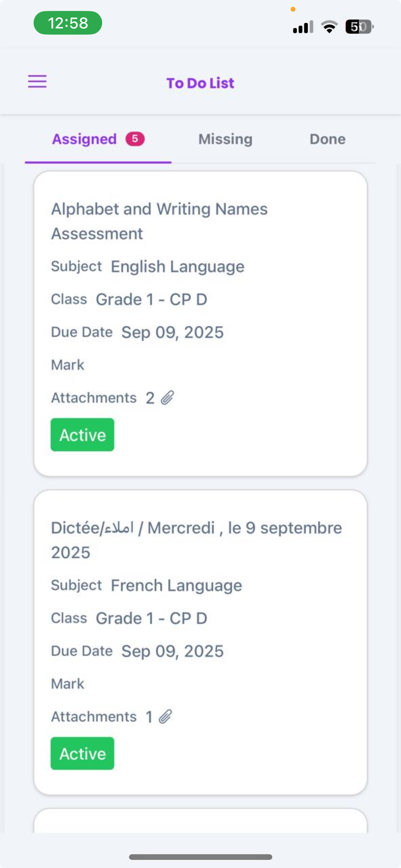Select the English Language subject text
Screen dimensions: 401x868
pyautogui.click(x=178, y=267)
